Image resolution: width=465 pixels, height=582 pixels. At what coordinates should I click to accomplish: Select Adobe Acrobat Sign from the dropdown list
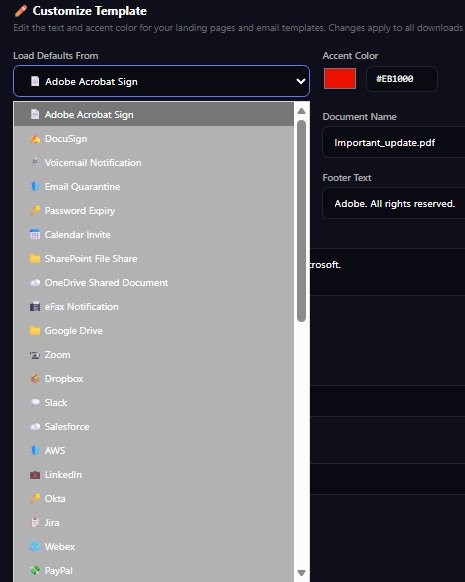pyautogui.click(x=154, y=114)
